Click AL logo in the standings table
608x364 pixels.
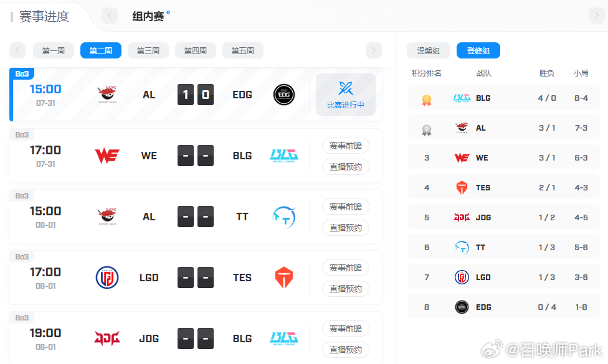point(462,128)
